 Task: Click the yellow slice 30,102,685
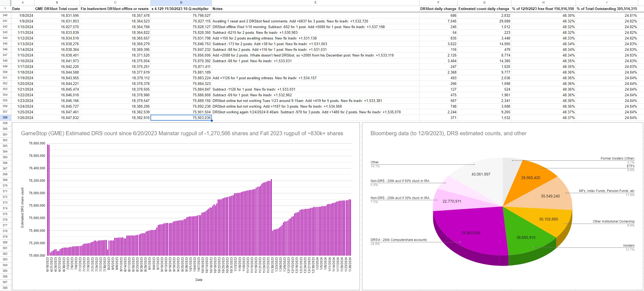point(549,219)
